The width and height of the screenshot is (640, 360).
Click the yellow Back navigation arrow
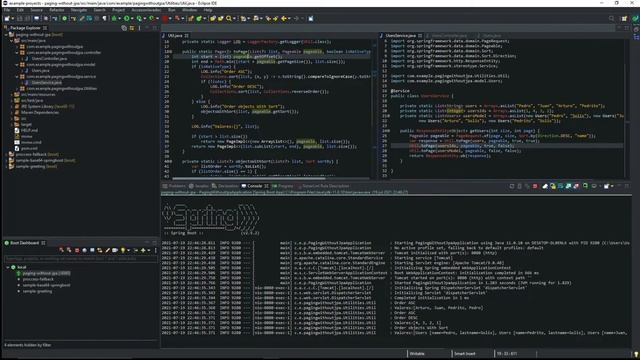[283, 18]
